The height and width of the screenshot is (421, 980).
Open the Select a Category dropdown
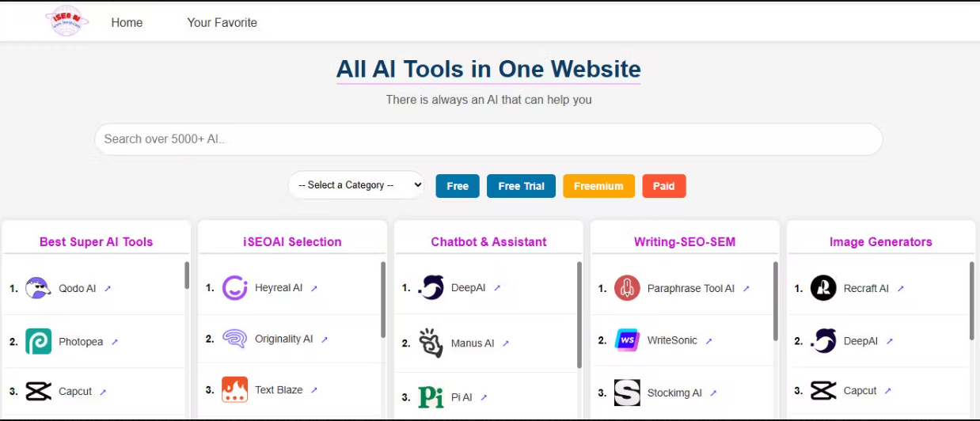pyautogui.click(x=356, y=185)
